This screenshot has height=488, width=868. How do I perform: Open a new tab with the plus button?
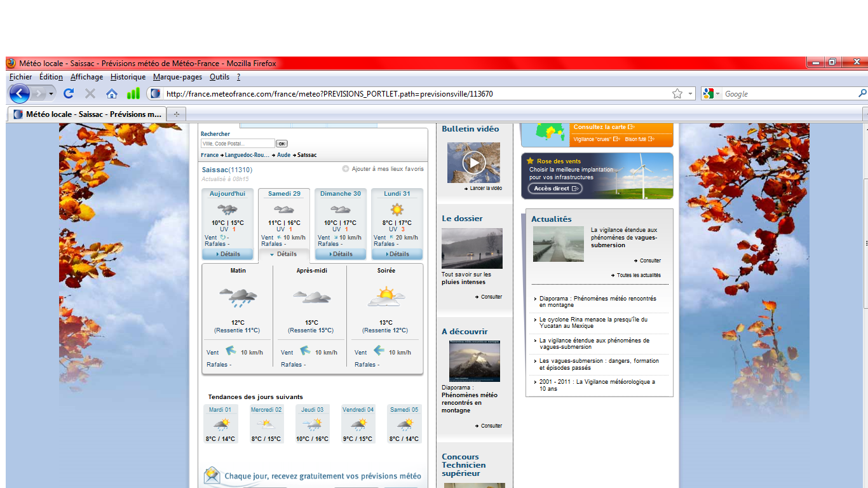point(177,114)
